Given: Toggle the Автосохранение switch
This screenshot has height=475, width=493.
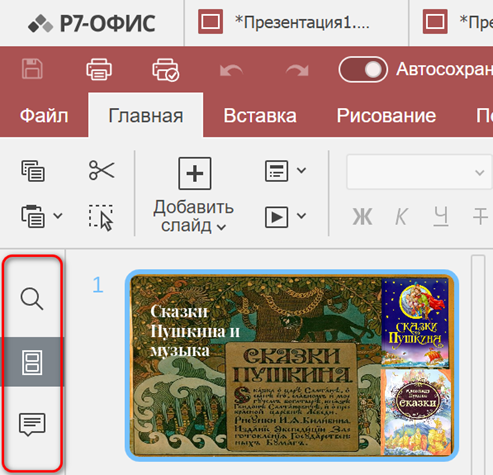Looking at the screenshot, I should pos(363,70).
